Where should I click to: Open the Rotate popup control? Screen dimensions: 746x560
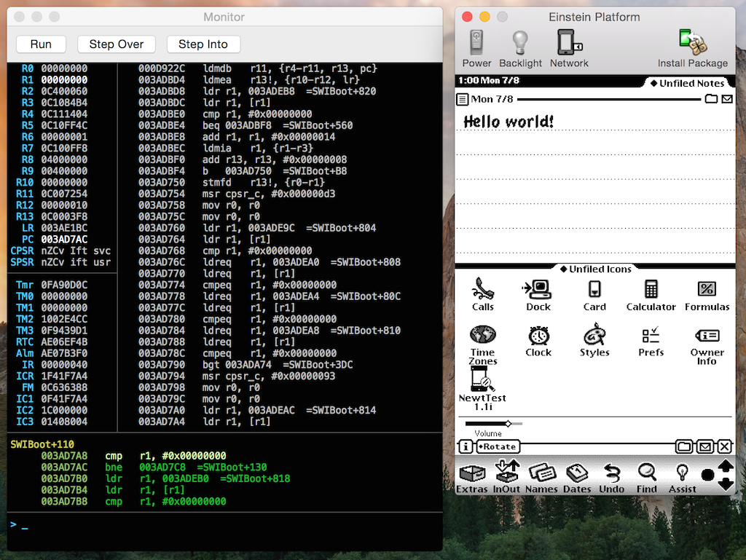498,446
